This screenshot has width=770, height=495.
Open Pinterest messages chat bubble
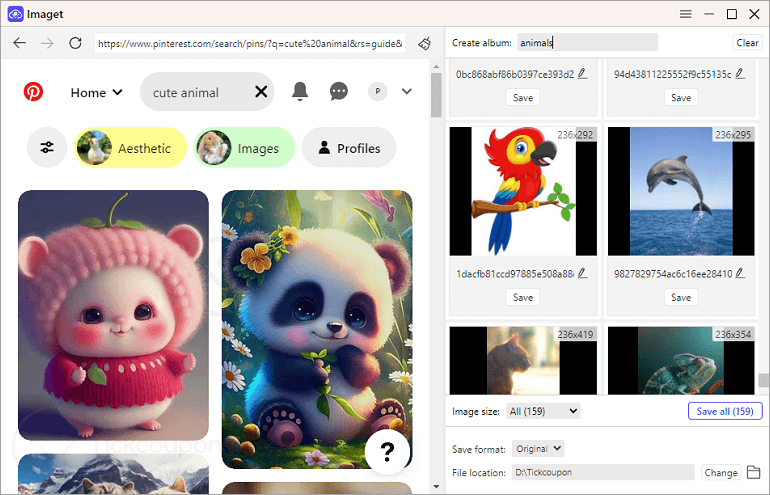[x=339, y=91]
